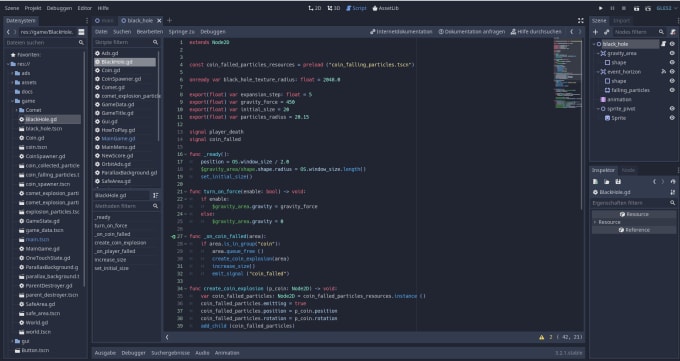Collapse the black_hole root node

[x=594, y=44]
